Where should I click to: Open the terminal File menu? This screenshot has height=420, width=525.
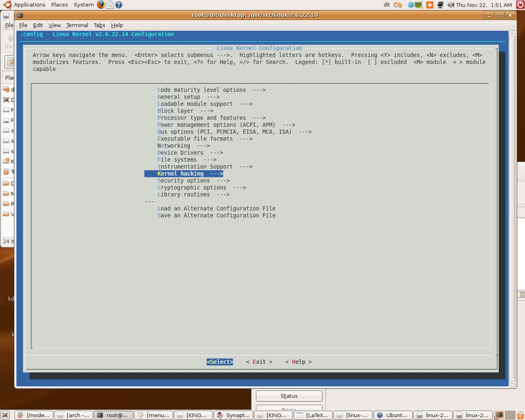23,25
